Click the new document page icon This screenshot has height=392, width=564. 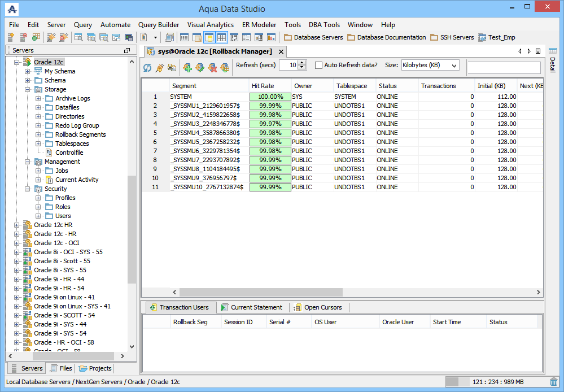144,37
